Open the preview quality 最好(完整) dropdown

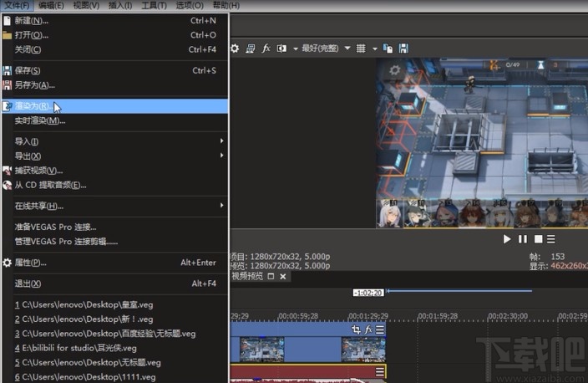tap(320, 49)
